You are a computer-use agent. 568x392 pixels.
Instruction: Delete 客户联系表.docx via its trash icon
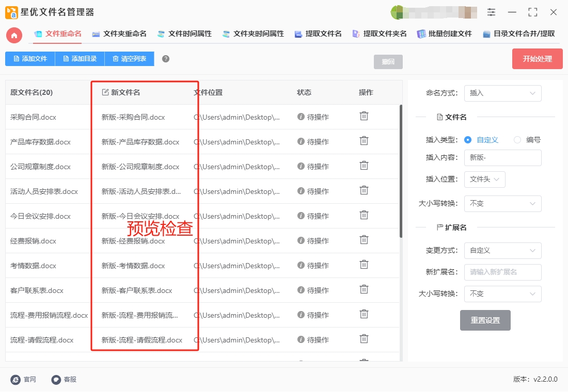364,289
